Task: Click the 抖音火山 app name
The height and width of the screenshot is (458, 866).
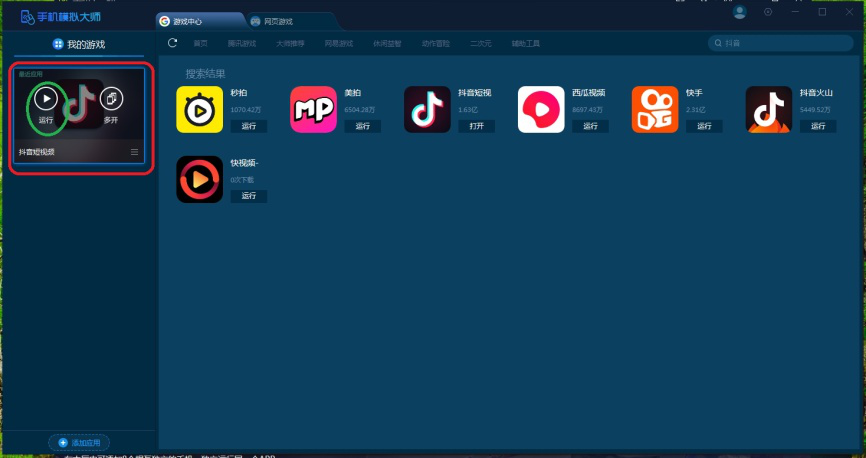Action: coord(816,93)
